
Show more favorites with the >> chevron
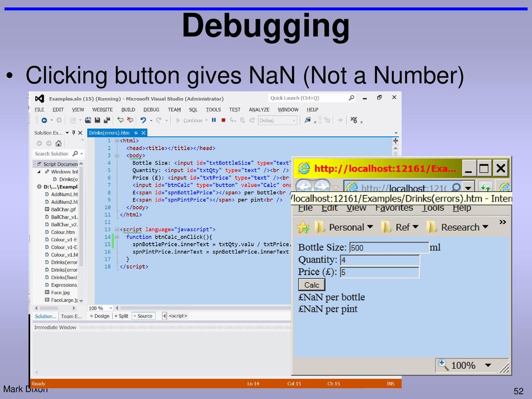coord(502,222)
